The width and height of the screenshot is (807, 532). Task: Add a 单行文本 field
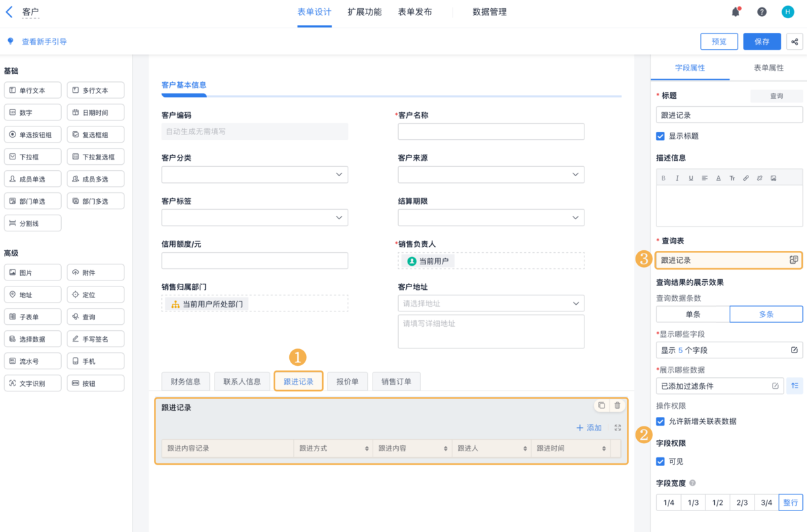[32, 90]
